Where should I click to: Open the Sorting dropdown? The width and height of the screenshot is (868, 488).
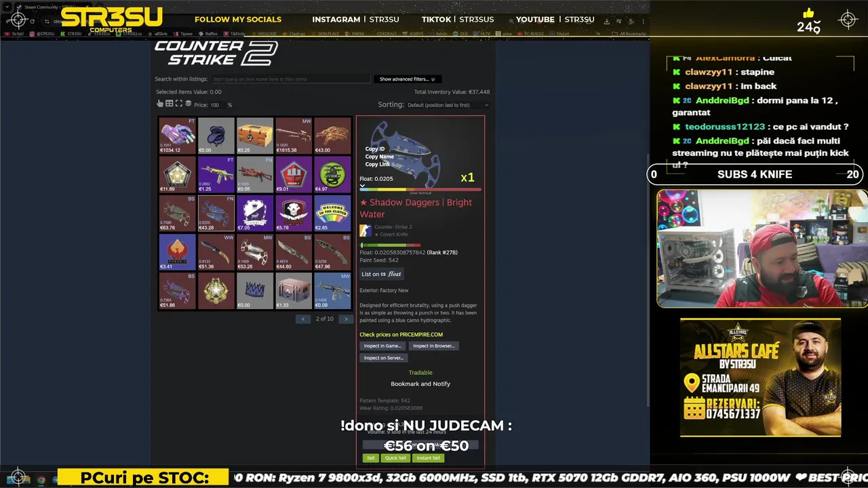[448, 105]
